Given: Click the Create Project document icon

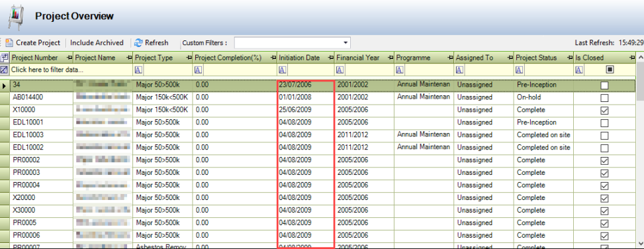Looking at the screenshot, I should pyautogui.click(x=9, y=43).
